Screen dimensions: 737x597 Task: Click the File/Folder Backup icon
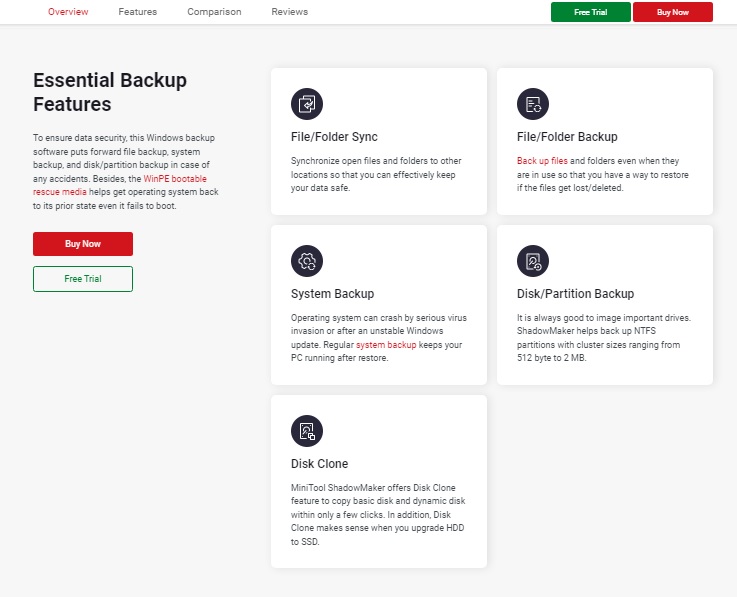(x=533, y=104)
